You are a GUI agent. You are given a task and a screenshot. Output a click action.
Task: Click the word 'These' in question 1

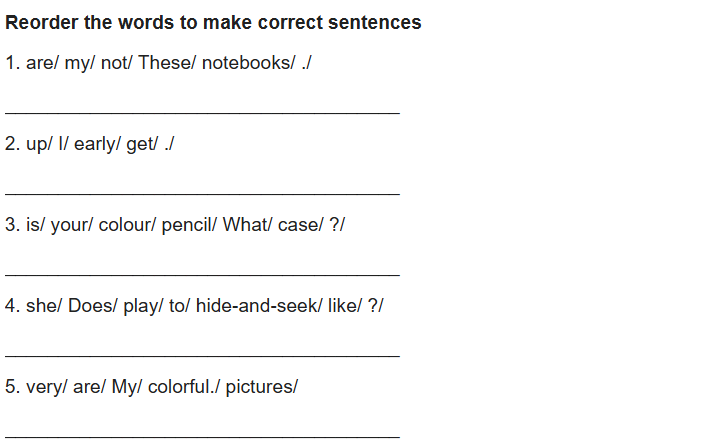coord(164,63)
